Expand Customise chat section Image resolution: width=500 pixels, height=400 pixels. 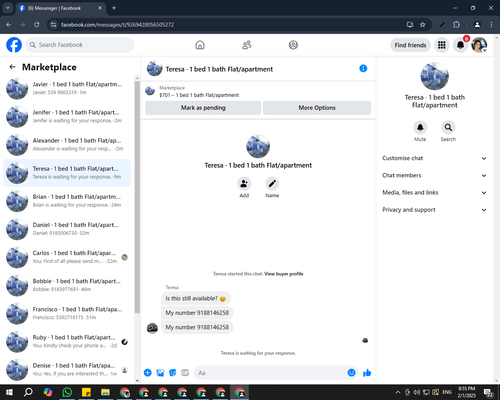(x=434, y=158)
